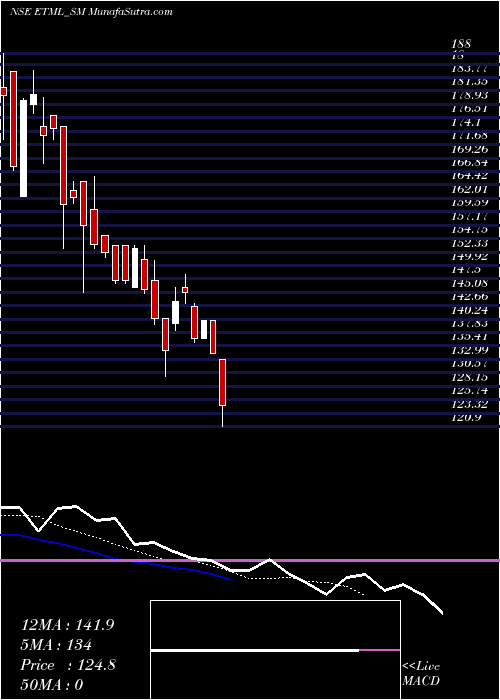Click the <<Live MACD label
The image size is (500, 700).
pyautogui.click(x=421, y=674)
